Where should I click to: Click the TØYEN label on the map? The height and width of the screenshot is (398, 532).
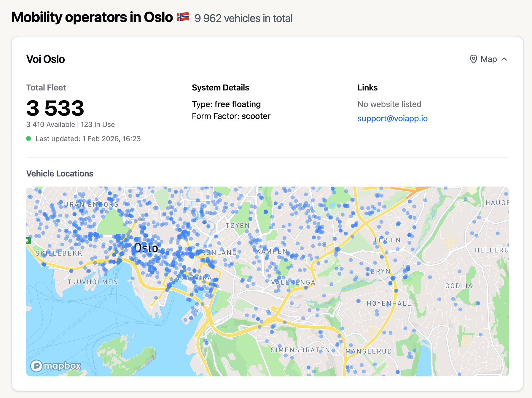pyautogui.click(x=238, y=226)
